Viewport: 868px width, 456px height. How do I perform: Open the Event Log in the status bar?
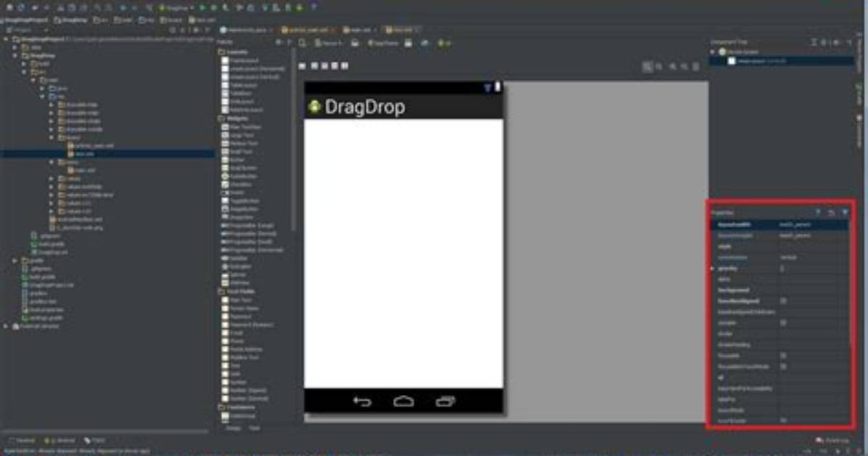[832, 441]
